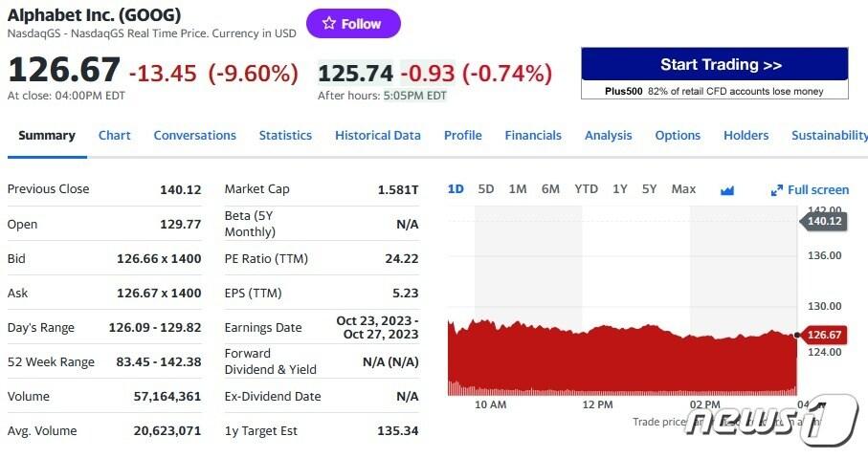The image size is (868, 458).
Task: Open the Options tab
Action: (x=678, y=136)
